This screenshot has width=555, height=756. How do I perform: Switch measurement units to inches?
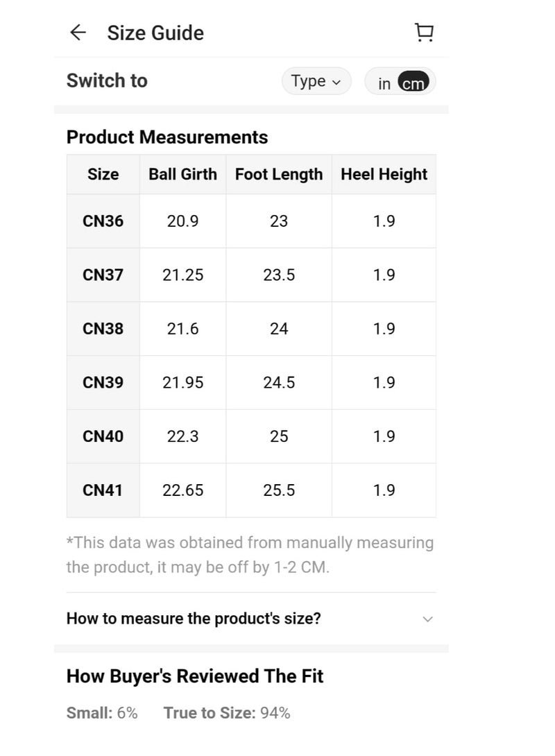(384, 83)
